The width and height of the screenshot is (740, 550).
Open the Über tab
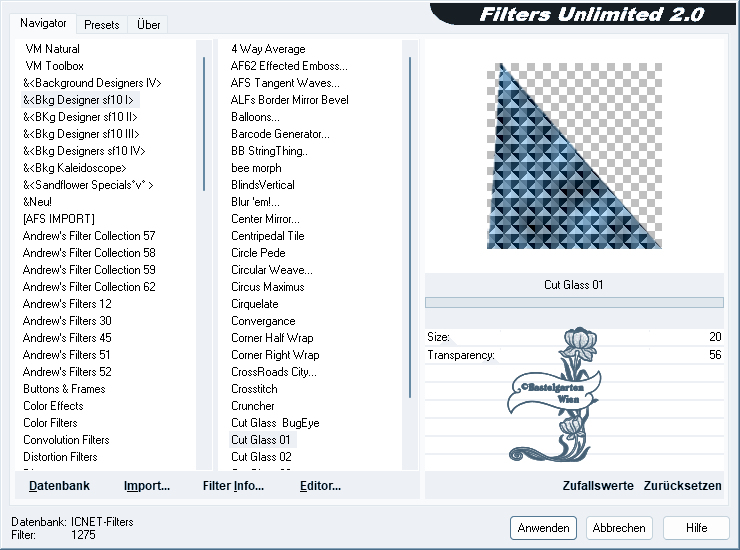point(148,25)
